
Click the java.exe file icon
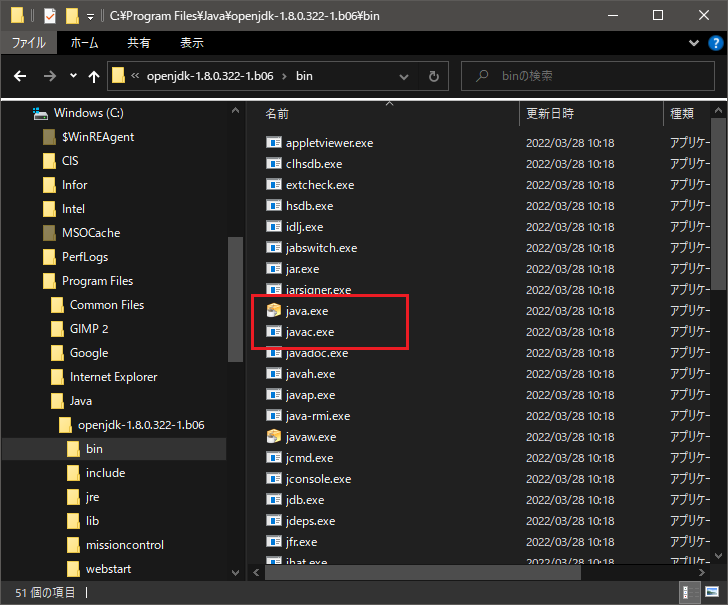(x=274, y=311)
